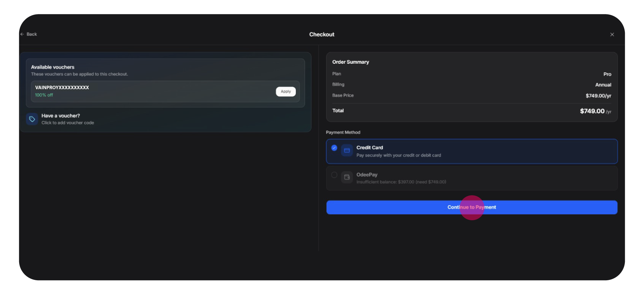Click the Available vouchers heading
Viewport: 644px width, 295px height.
click(x=53, y=67)
